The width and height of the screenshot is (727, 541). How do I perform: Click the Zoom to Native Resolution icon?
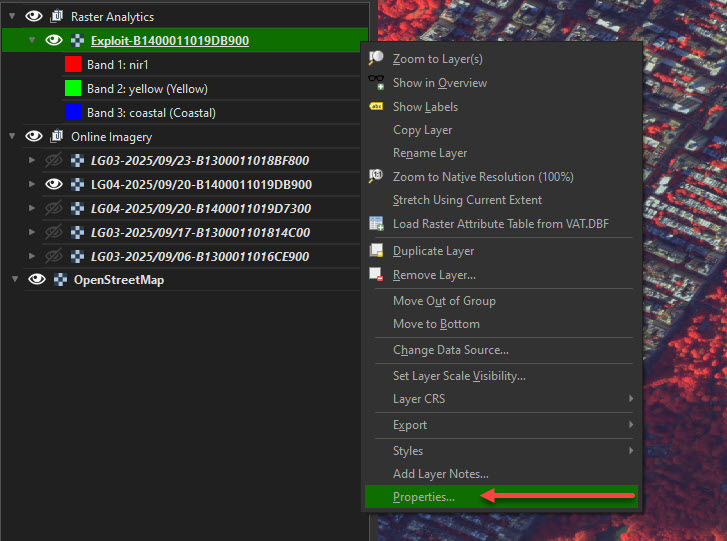point(377,177)
